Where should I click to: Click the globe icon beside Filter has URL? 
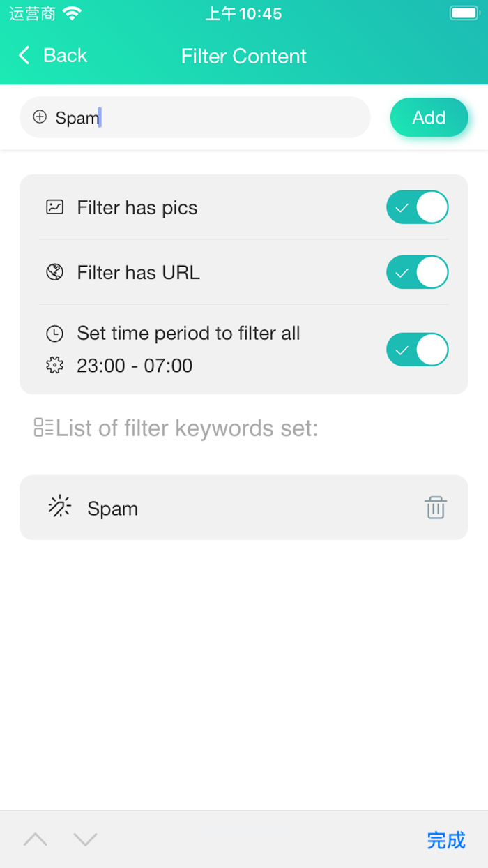[x=55, y=272]
